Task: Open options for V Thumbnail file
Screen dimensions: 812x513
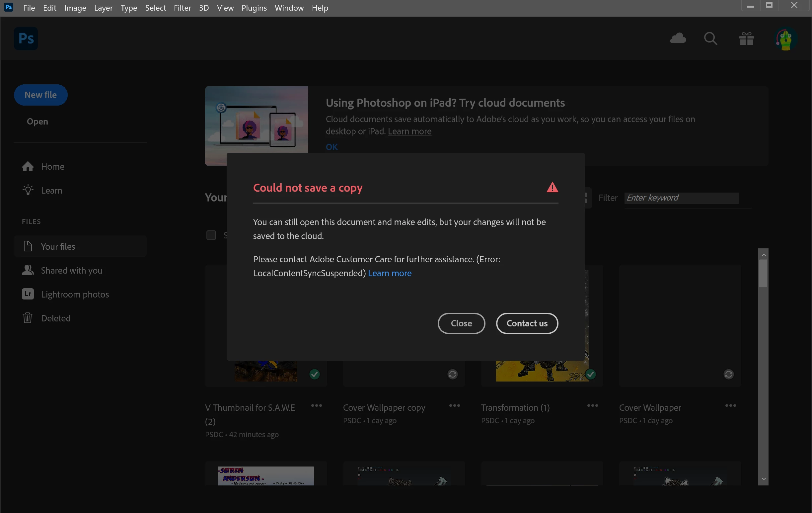Action: 316,405
